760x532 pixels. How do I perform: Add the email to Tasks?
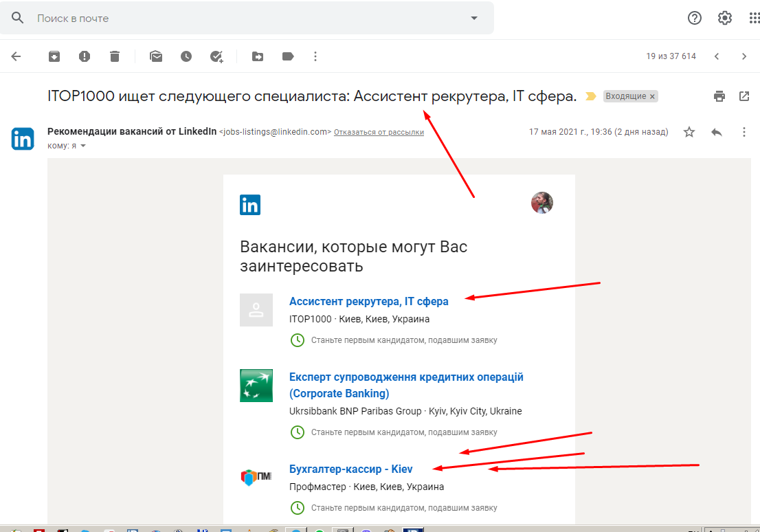[x=216, y=57]
